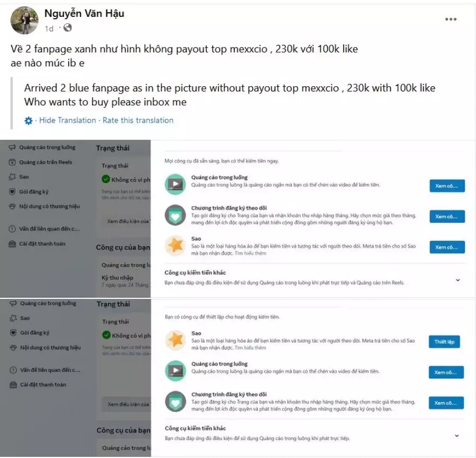The height and width of the screenshot is (458, 476).
Task: Click the Thiết lập button for Sao
Action: (444, 342)
